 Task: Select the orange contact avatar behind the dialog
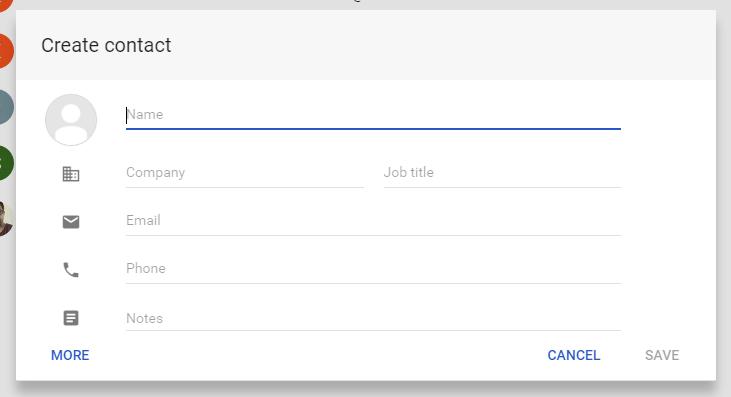[x=7, y=51]
